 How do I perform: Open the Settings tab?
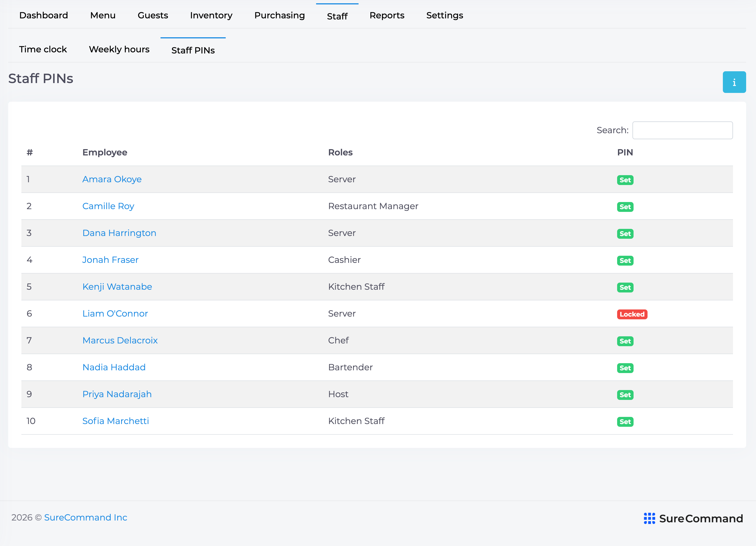[x=445, y=15]
